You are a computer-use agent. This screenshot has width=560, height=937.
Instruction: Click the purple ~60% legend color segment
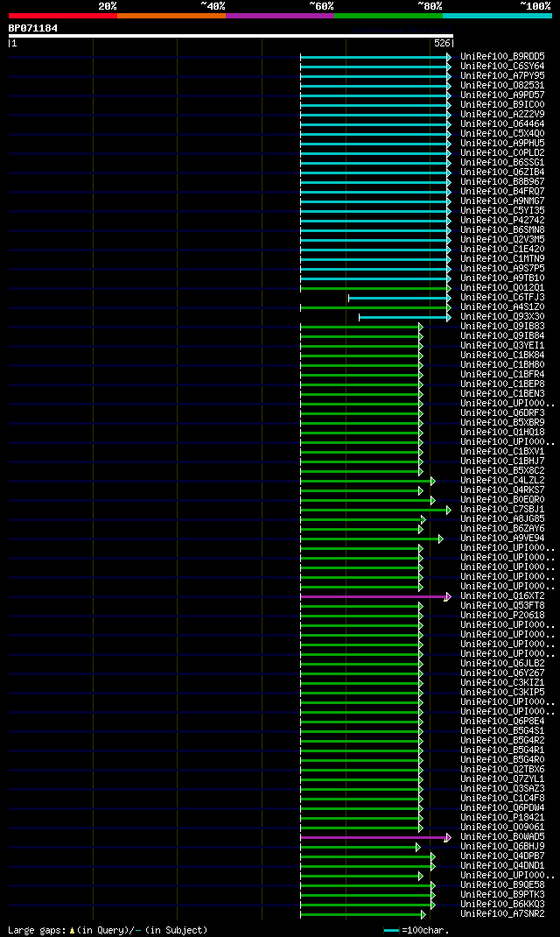click(x=280, y=16)
